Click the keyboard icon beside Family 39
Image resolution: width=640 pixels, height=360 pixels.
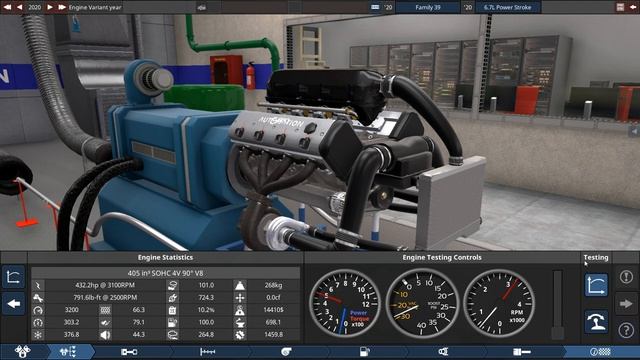point(375,7)
